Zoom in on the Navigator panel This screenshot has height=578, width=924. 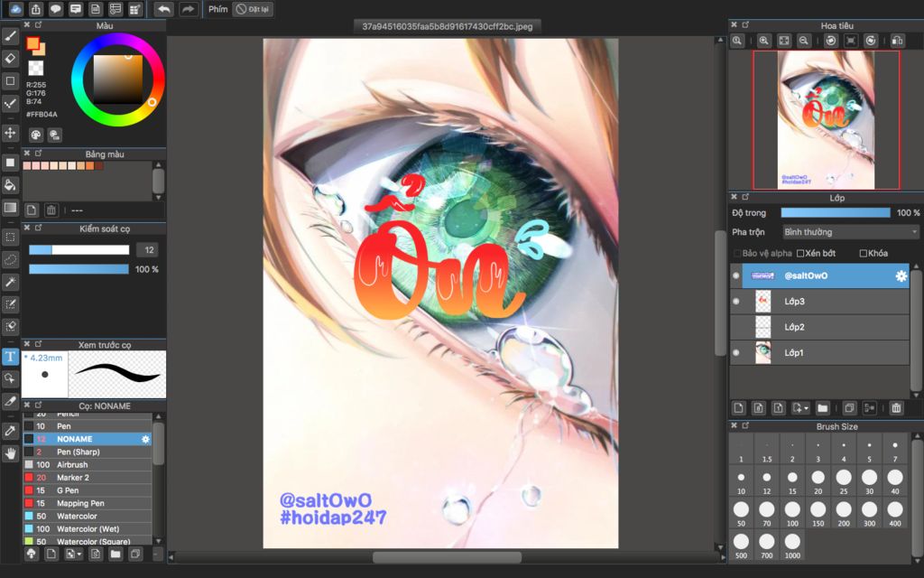[763, 40]
